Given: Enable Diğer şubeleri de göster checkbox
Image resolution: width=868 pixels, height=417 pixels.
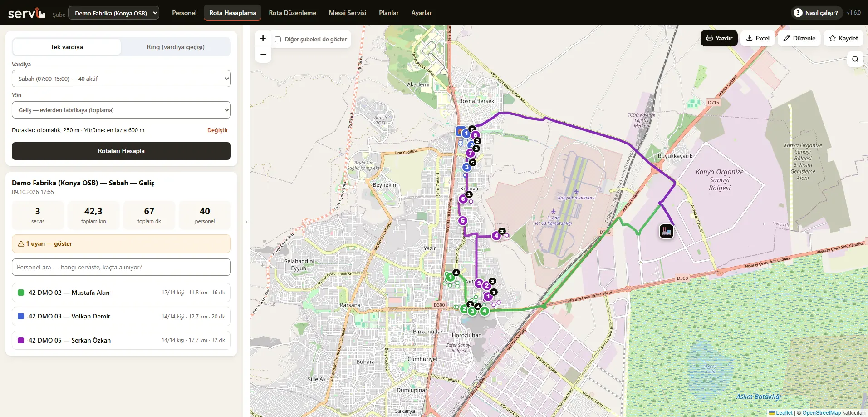Looking at the screenshot, I should [278, 39].
